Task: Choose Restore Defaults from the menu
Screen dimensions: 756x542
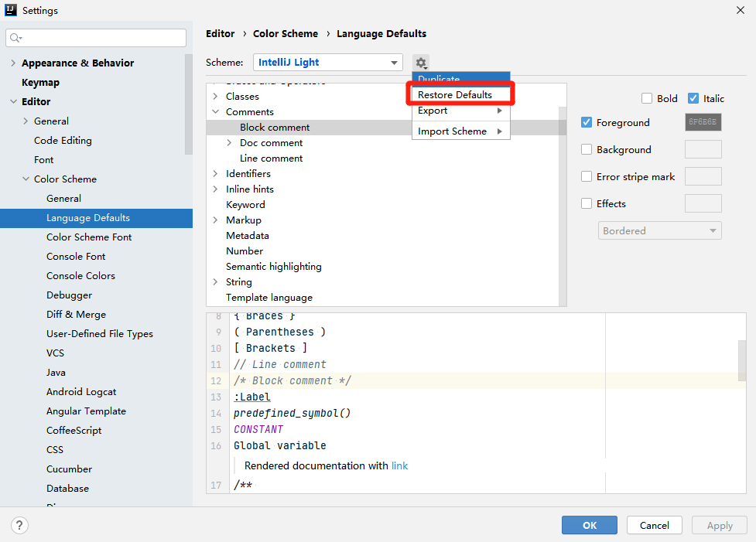Action: pyautogui.click(x=461, y=94)
